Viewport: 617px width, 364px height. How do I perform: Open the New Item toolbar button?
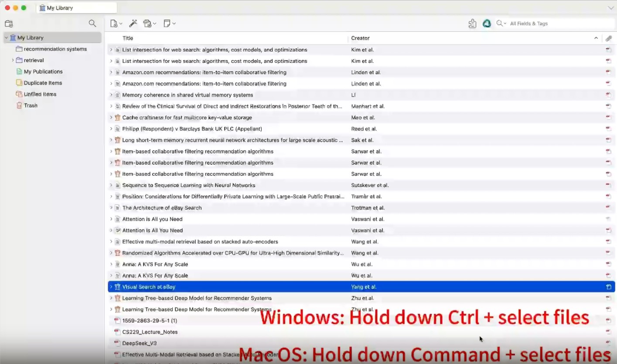click(116, 24)
